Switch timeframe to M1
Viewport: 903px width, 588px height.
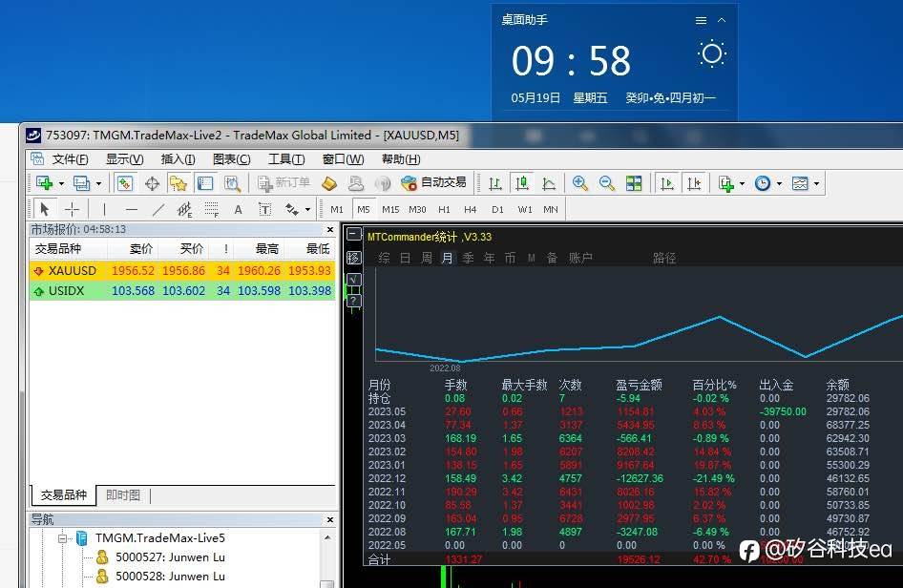[x=337, y=210]
